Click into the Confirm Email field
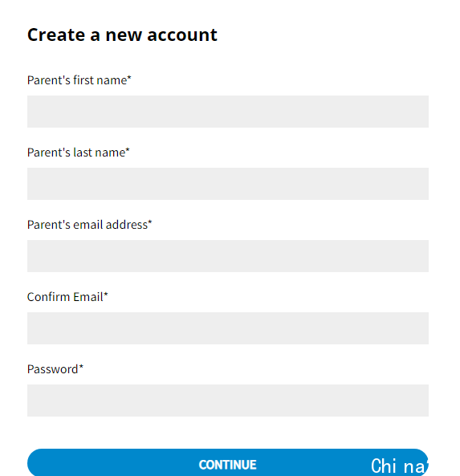 pyautogui.click(x=228, y=328)
